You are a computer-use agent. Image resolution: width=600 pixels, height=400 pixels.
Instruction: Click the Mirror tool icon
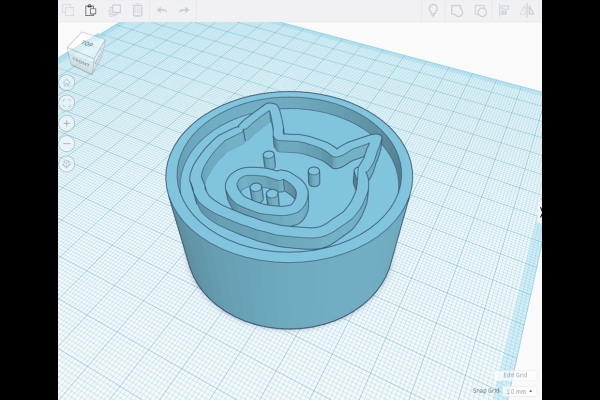click(527, 10)
